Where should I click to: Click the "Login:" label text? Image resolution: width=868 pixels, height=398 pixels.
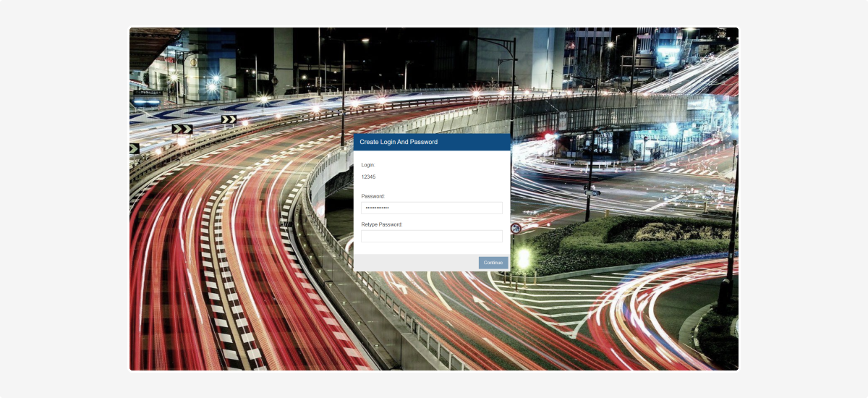click(x=368, y=165)
